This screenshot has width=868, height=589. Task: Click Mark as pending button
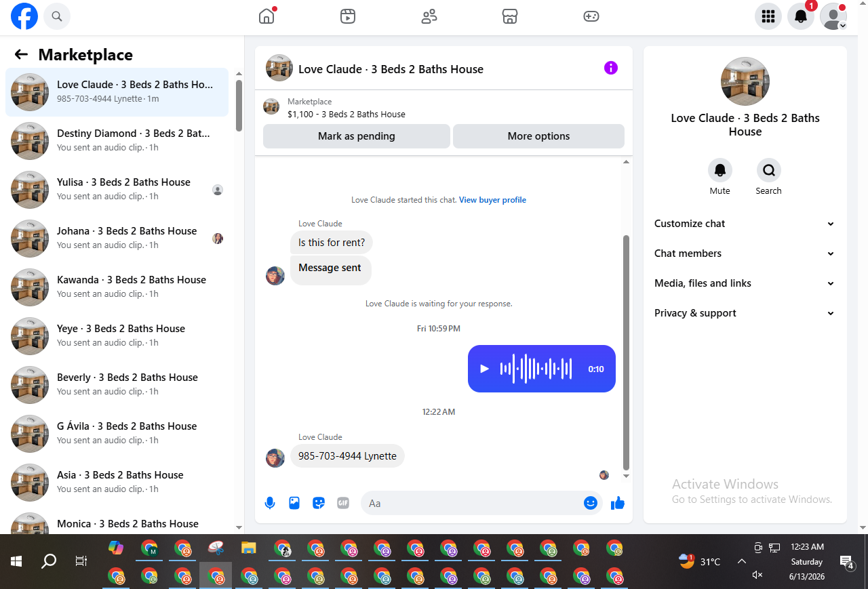[x=357, y=136]
